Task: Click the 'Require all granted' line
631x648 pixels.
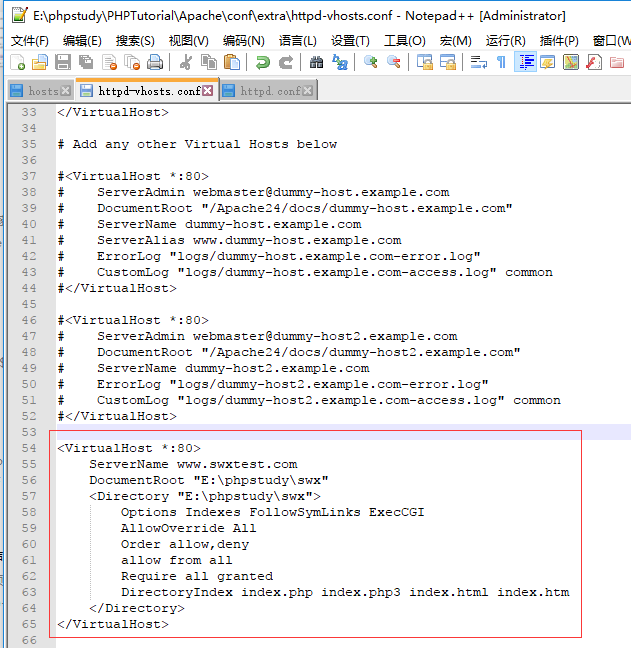Action: [197, 576]
